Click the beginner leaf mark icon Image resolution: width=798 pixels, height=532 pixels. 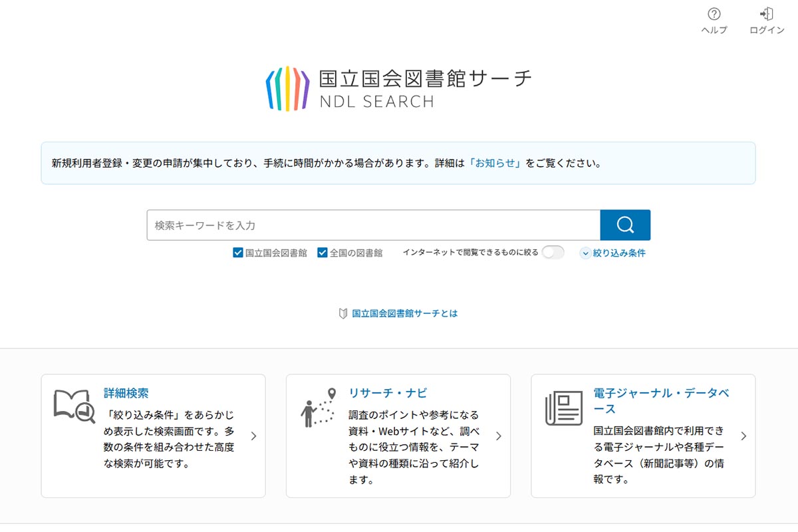coord(343,313)
